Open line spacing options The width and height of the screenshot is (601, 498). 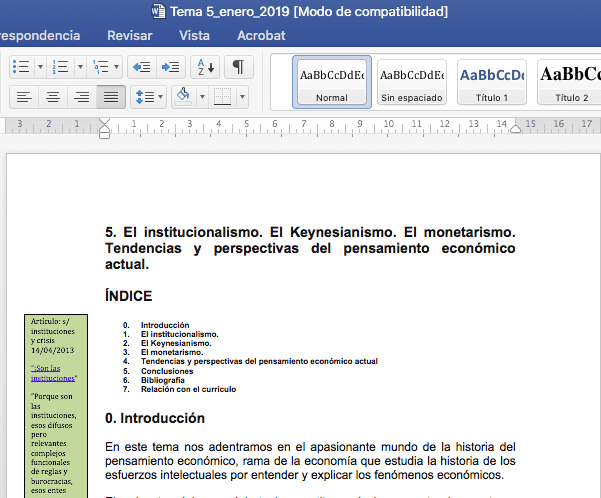tap(149, 97)
